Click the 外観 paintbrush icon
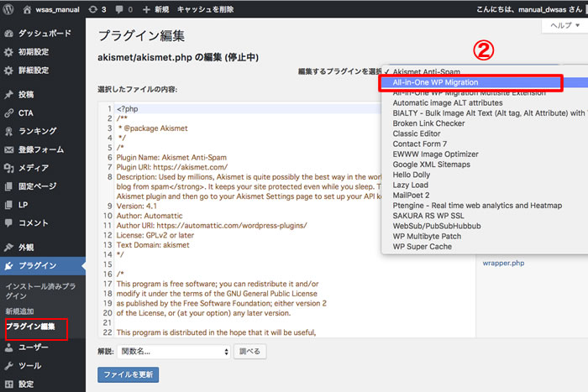The image size is (588, 392). click(x=8, y=248)
